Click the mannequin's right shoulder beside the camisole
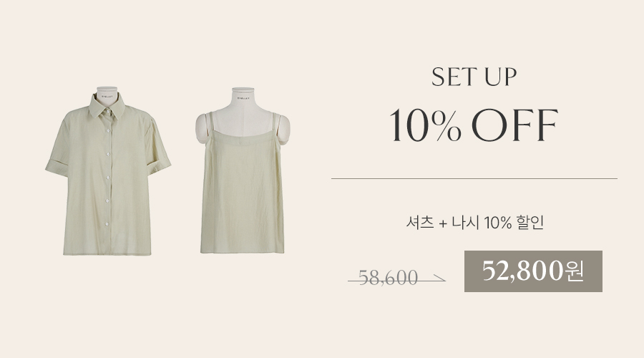The image size is (644, 358). point(284,129)
